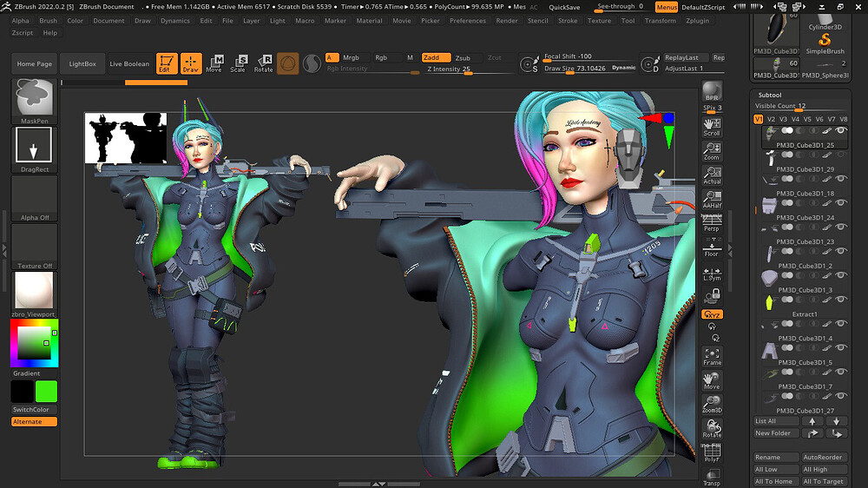Select the Zoom canvas icon

[712, 151]
